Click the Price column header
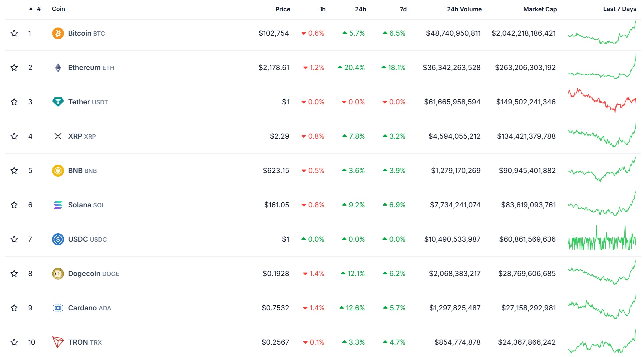 (282, 9)
